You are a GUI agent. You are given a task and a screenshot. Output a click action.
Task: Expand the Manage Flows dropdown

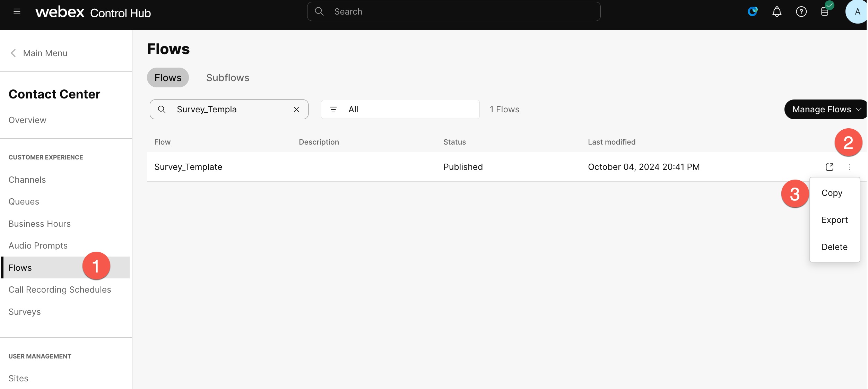pyautogui.click(x=826, y=110)
